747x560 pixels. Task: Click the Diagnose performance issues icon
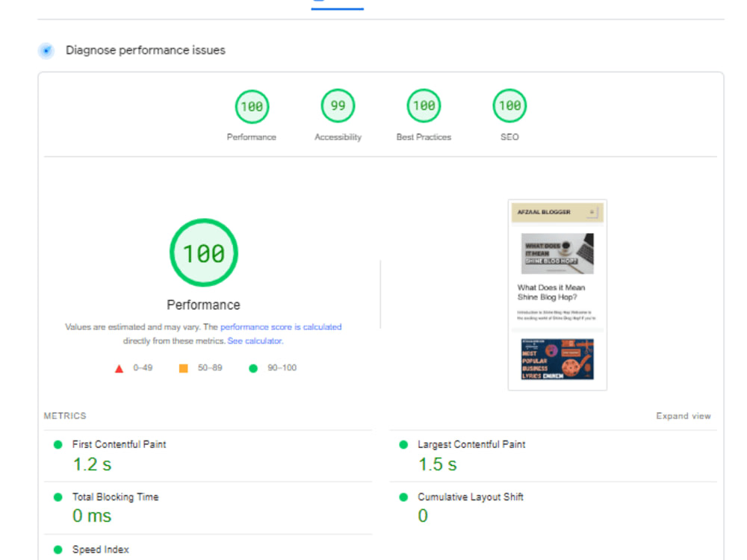(46, 51)
